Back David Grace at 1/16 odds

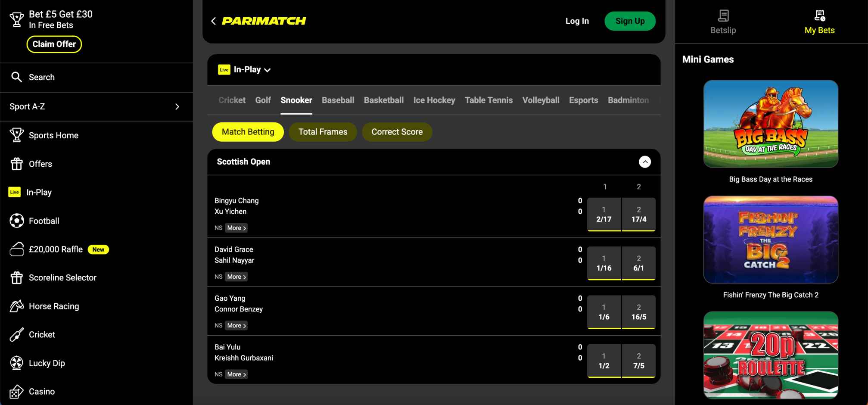click(604, 263)
